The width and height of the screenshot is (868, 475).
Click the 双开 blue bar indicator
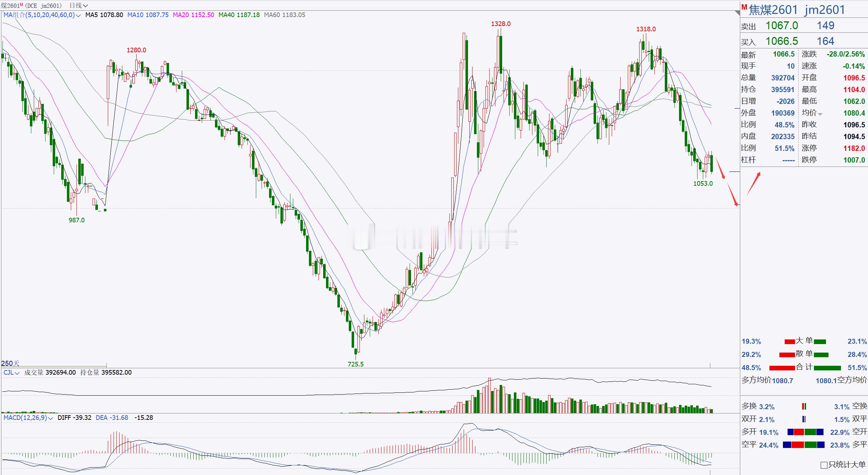pos(804,419)
